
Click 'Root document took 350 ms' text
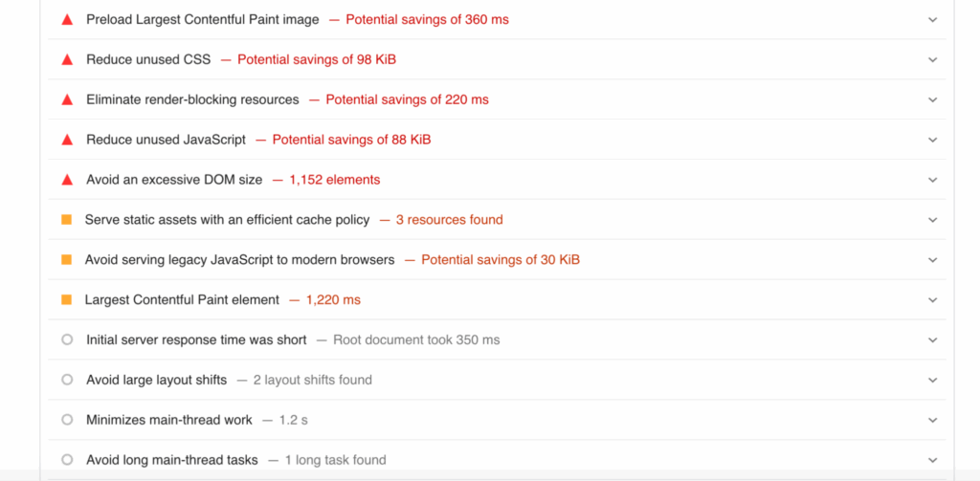[x=416, y=339]
